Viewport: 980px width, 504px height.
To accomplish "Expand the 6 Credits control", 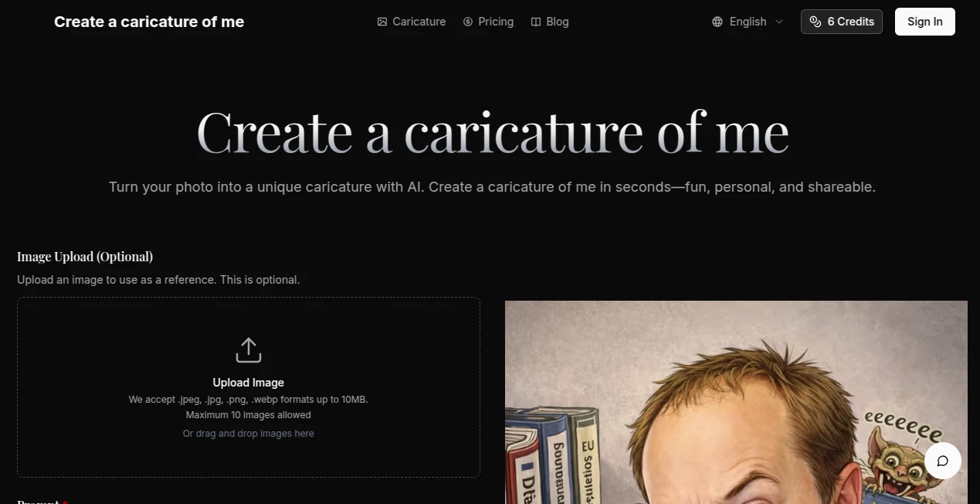I will coord(841,22).
